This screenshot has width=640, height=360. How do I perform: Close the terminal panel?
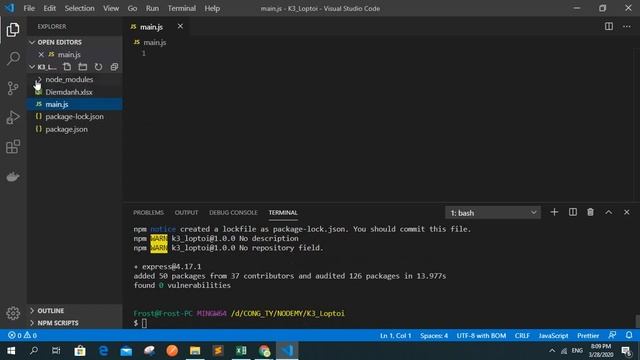[x=627, y=212]
